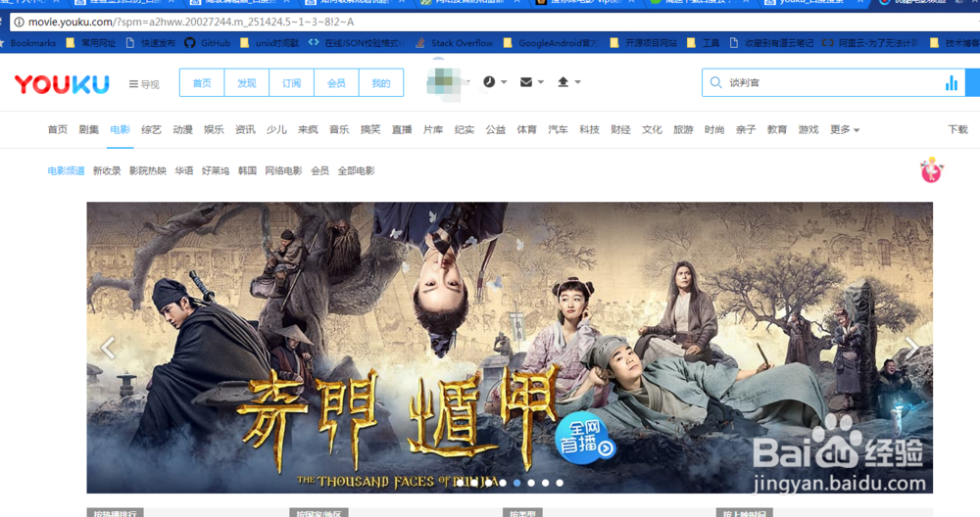Open the 在线JSON校验格式化 bookmark
The image size is (980, 517).
(x=357, y=43)
